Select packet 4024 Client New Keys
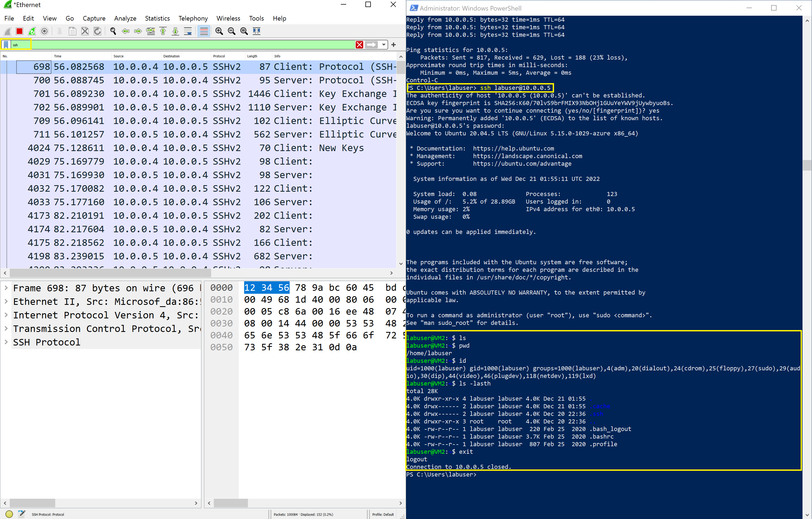 [198, 148]
